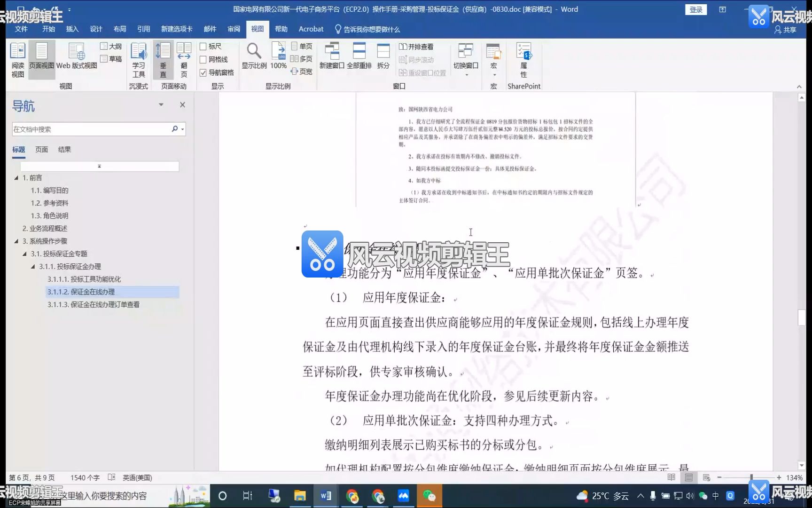Image resolution: width=812 pixels, height=508 pixels.
Task: Open the Insert tab (插入)
Action: pos(72,29)
